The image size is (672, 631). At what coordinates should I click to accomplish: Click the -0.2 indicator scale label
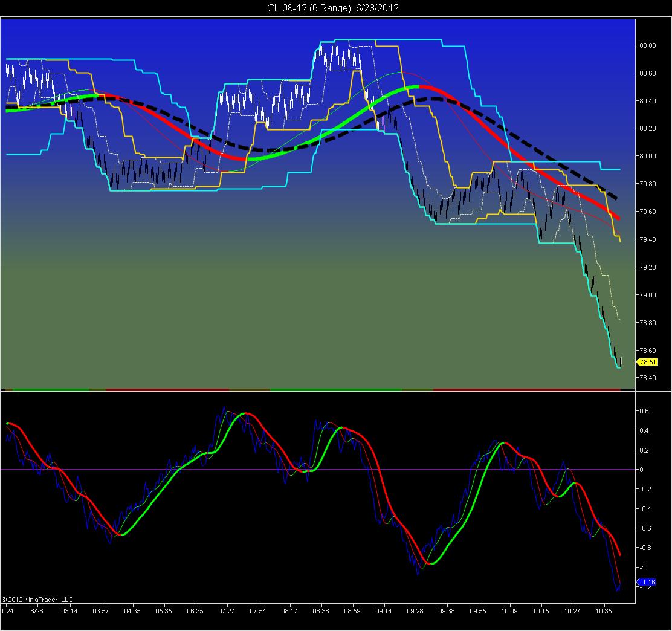tap(645, 489)
